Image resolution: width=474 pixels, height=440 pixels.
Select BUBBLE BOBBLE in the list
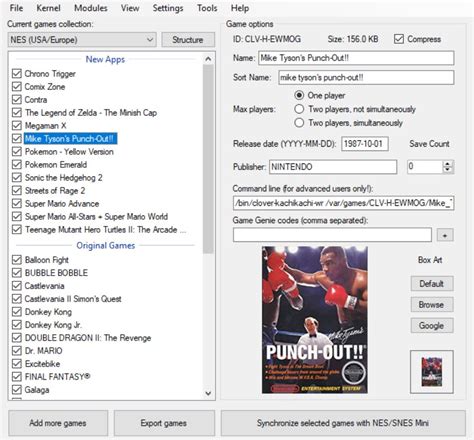pos(56,273)
